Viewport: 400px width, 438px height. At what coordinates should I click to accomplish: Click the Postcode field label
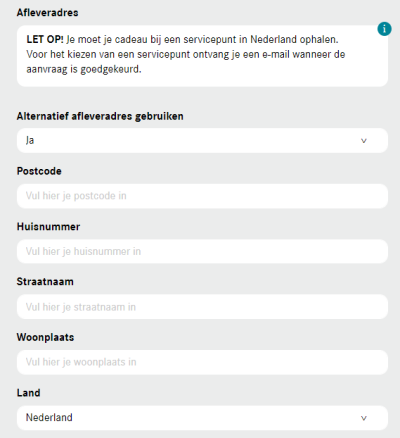click(x=39, y=171)
